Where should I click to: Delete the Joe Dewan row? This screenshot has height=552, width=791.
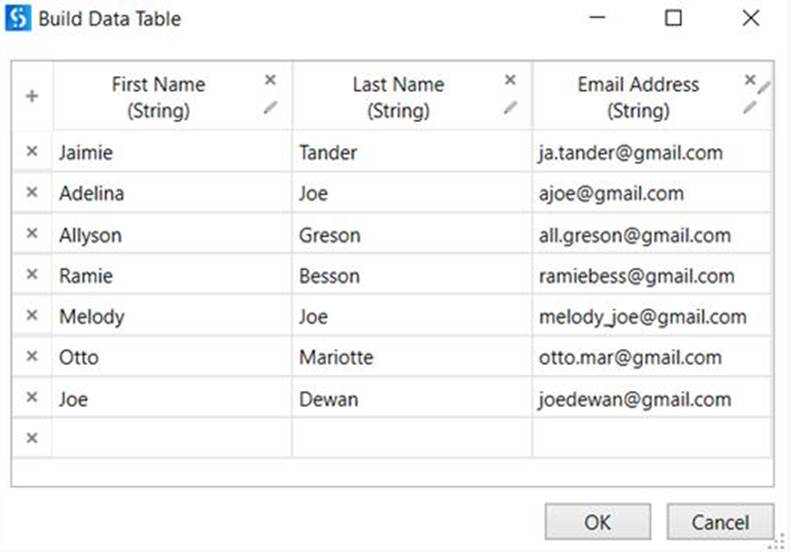tap(31, 398)
